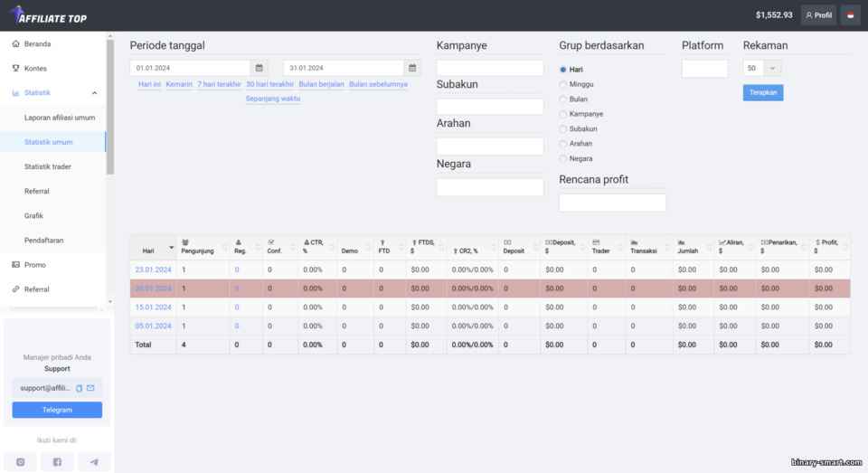This screenshot has width=868, height=473.
Task: Click the Affiliate Top logo
Action: 48,15
